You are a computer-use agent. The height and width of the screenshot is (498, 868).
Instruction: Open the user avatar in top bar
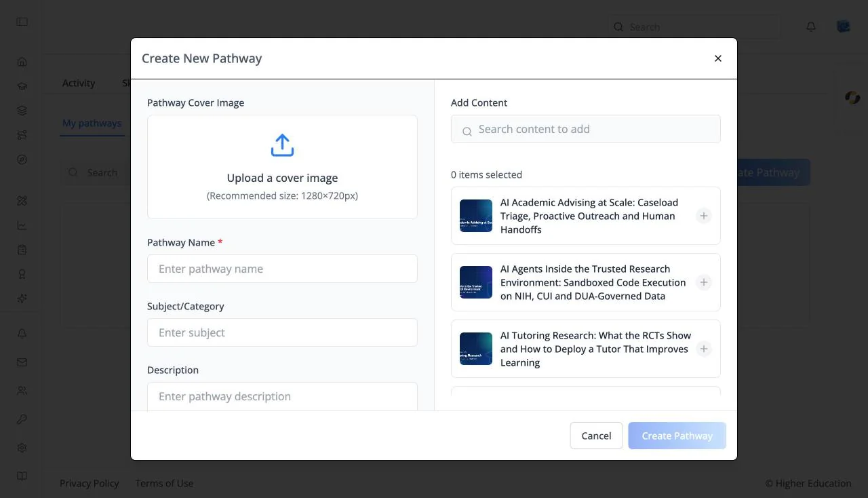tap(844, 27)
